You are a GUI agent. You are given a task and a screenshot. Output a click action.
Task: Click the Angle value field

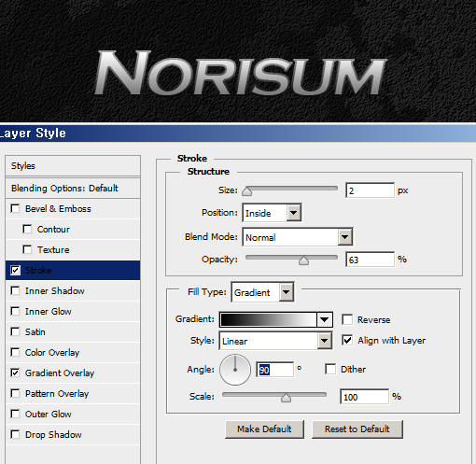pos(274,370)
